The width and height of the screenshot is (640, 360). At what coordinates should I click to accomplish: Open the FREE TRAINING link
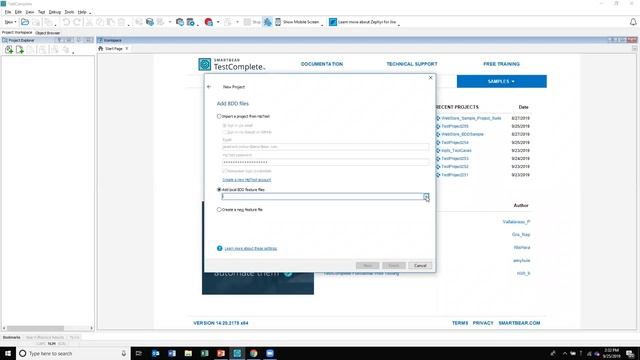click(x=501, y=64)
